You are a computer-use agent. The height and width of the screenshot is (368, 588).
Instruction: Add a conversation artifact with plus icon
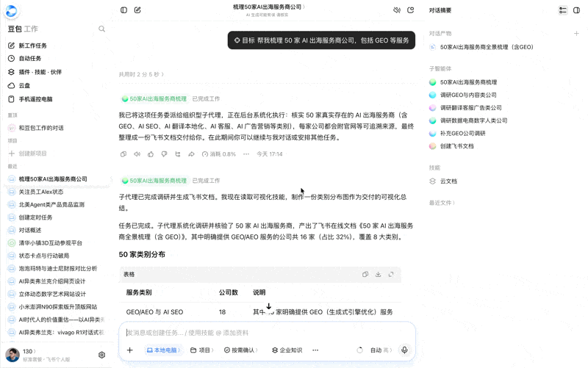point(576,33)
